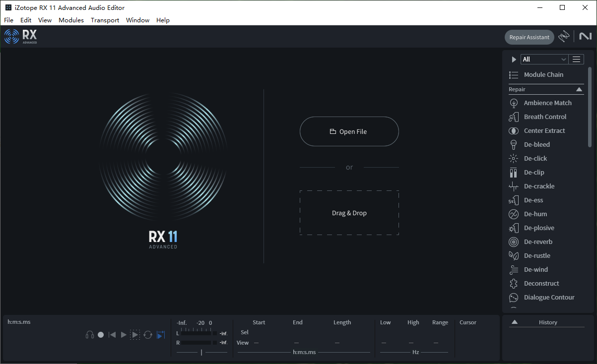Open the Breath Control module
The width and height of the screenshot is (597, 364).
coord(544,117)
